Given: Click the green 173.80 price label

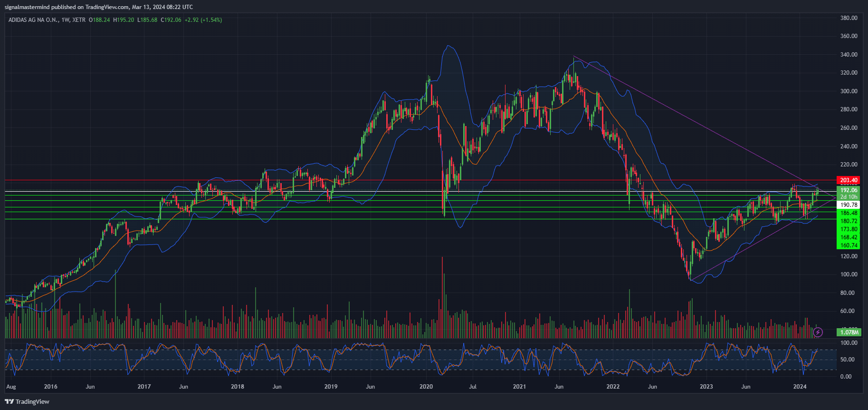Looking at the screenshot, I should [x=849, y=229].
